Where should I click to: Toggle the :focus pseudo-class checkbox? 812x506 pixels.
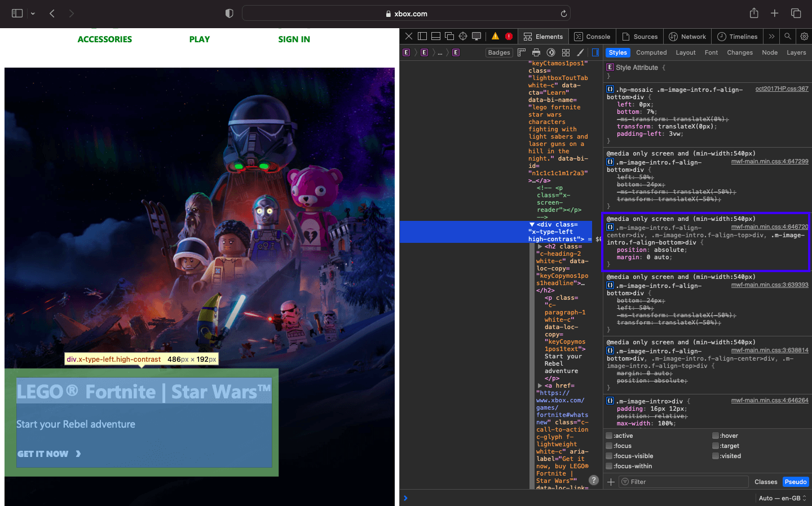point(609,446)
